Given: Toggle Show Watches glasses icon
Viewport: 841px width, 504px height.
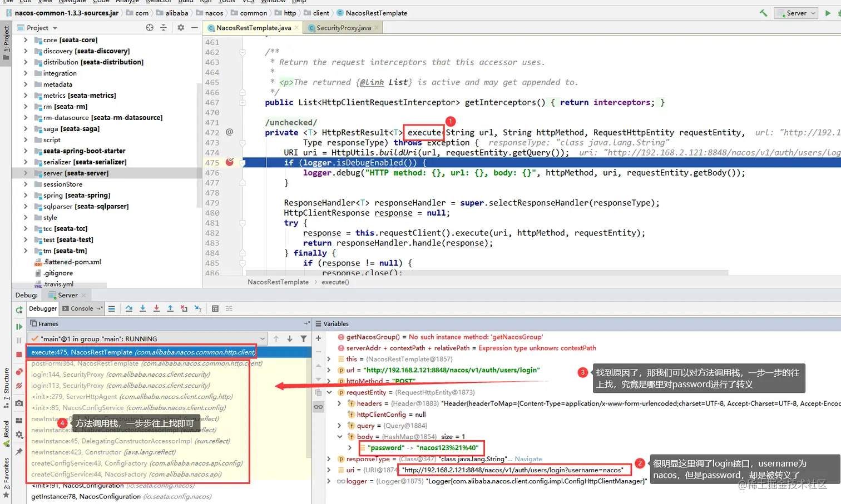Looking at the screenshot, I should 318,407.
